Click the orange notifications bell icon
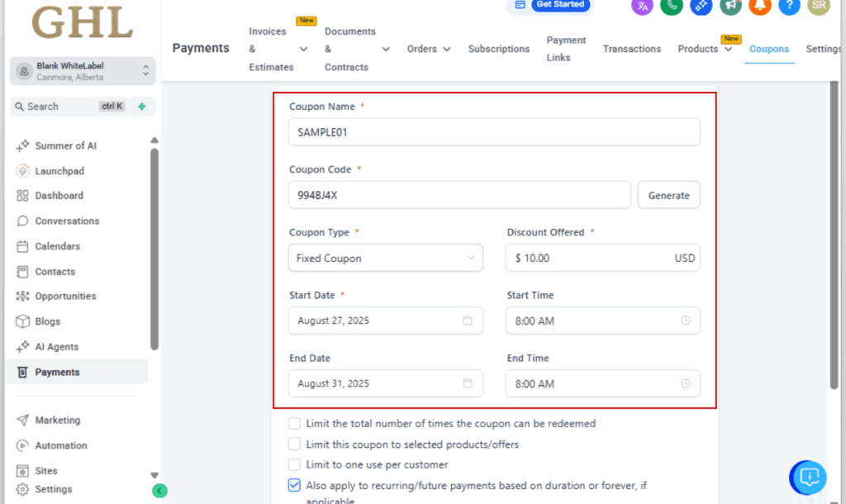The height and width of the screenshot is (504, 846). pyautogui.click(x=760, y=6)
